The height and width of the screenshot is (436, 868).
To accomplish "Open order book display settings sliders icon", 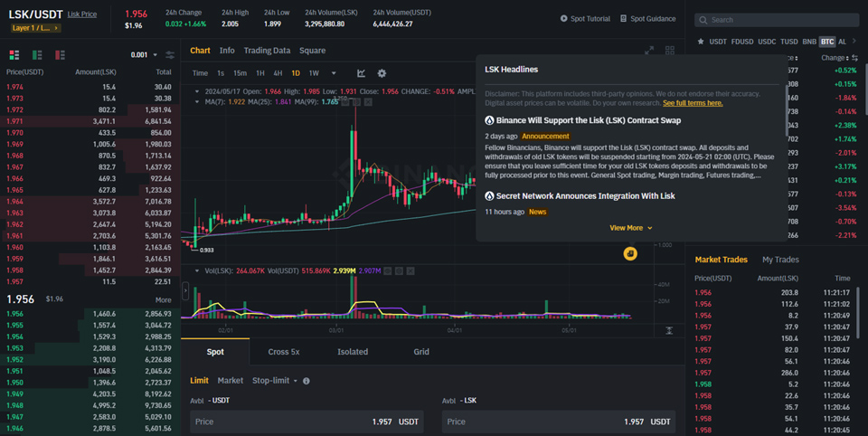I will click(x=170, y=55).
